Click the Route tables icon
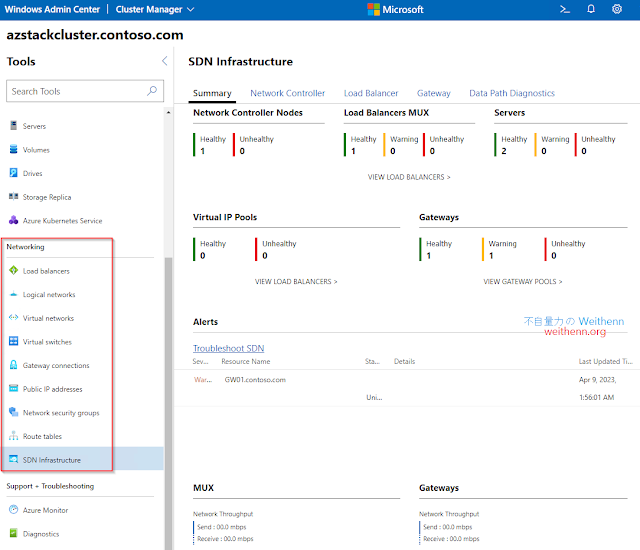640x550 pixels. coord(13,436)
